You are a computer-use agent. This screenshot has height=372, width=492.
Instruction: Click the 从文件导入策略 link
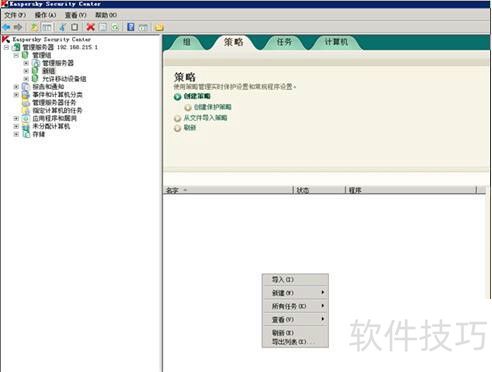pos(205,118)
